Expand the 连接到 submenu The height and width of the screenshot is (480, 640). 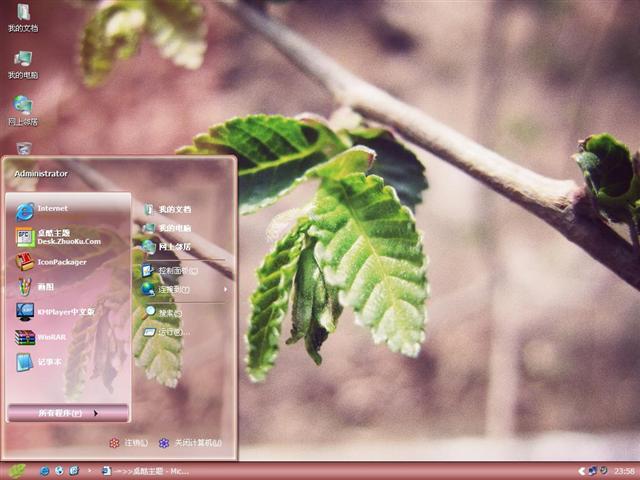(183, 289)
